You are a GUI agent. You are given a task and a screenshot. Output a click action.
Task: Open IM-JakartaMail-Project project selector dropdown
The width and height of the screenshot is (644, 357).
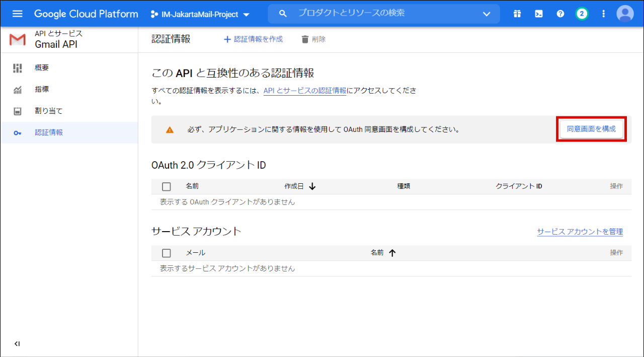(200, 15)
